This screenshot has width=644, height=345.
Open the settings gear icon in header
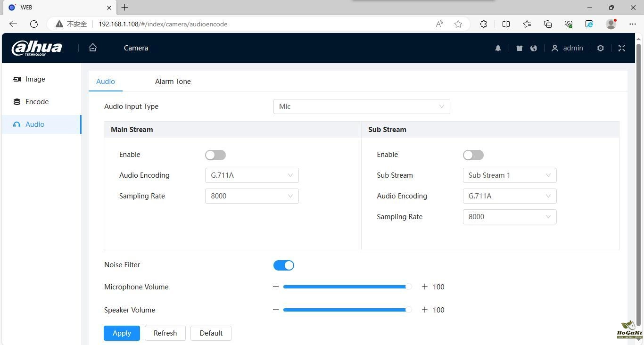pyautogui.click(x=600, y=48)
